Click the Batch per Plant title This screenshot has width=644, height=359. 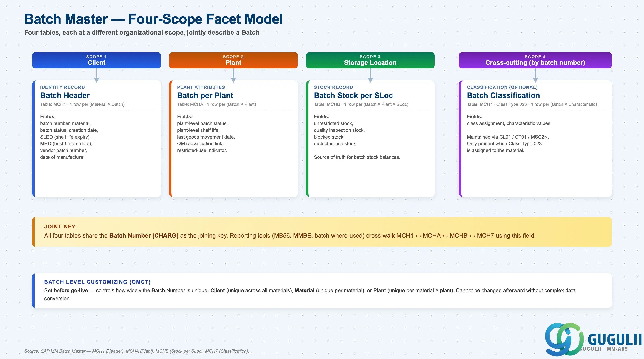click(x=205, y=95)
